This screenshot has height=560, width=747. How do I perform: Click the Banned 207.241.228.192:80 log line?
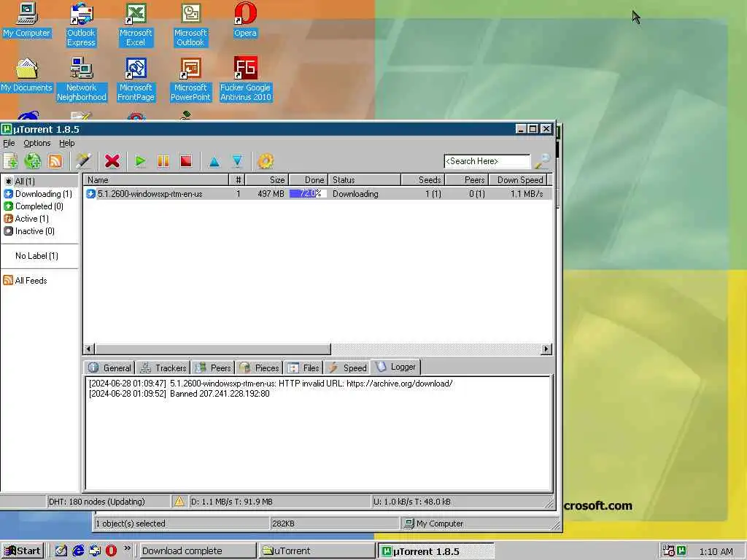[179, 394]
